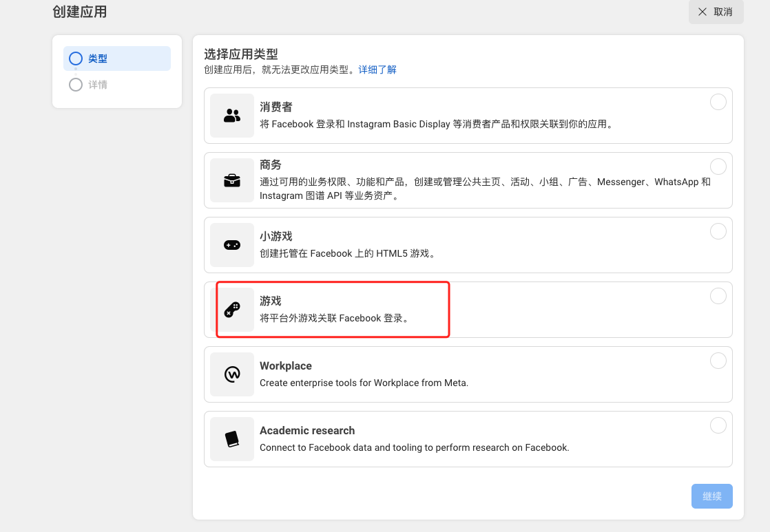
Task: Click the Workplace title text
Action: (286, 365)
